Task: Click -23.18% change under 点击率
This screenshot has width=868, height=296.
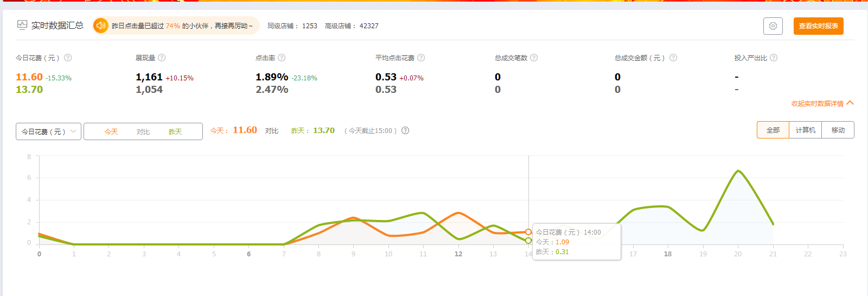Action: pos(304,78)
